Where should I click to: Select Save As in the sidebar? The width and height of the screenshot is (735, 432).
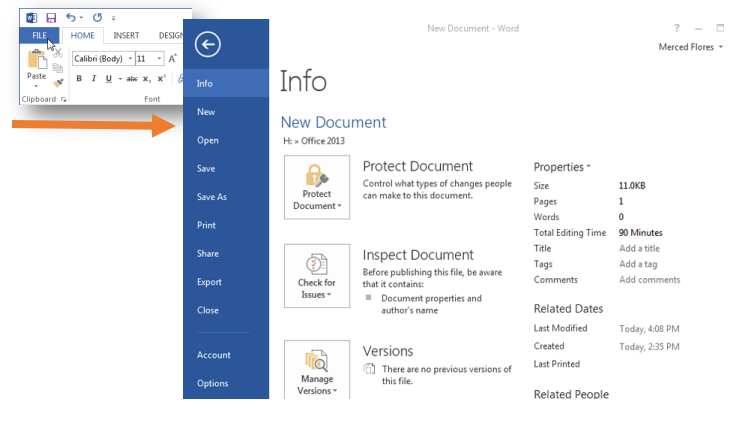pyautogui.click(x=212, y=197)
